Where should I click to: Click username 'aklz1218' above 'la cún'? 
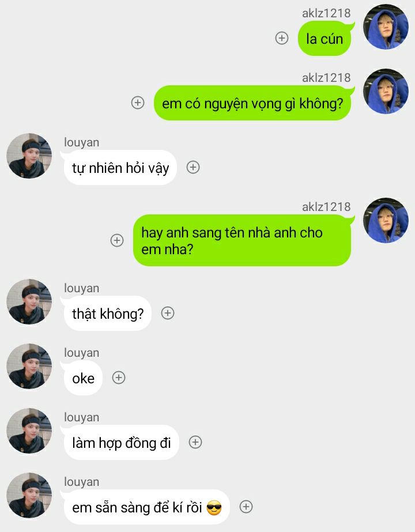coord(326,13)
